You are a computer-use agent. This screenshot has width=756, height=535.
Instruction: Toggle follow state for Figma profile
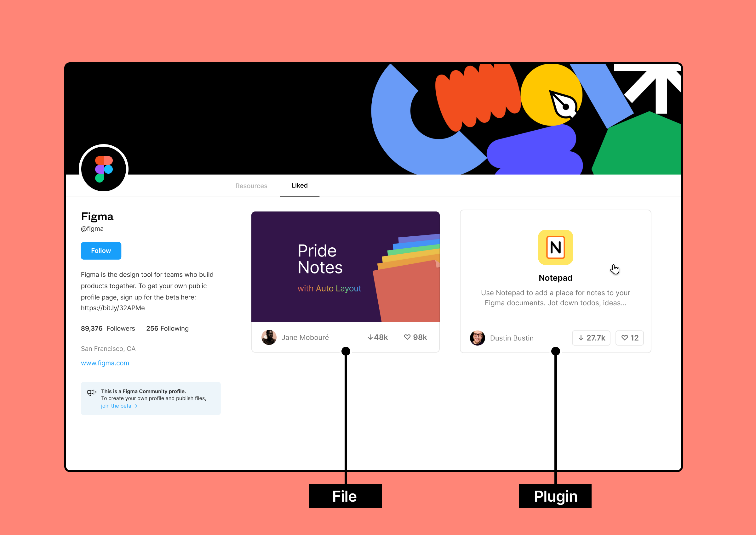click(101, 250)
